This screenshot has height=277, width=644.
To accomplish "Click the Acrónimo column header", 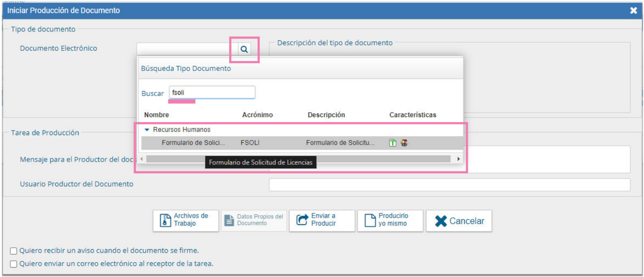I will [257, 115].
